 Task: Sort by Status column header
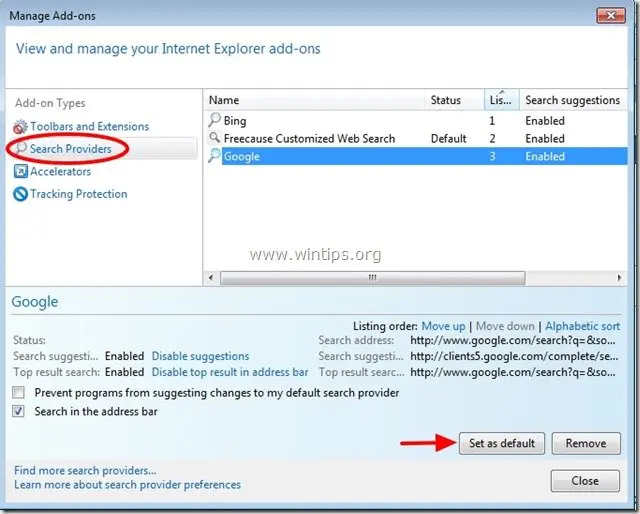(x=454, y=100)
